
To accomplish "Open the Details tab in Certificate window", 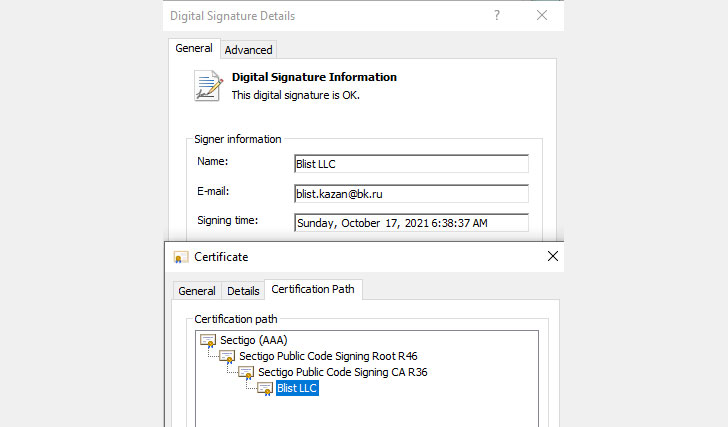I will click(243, 291).
